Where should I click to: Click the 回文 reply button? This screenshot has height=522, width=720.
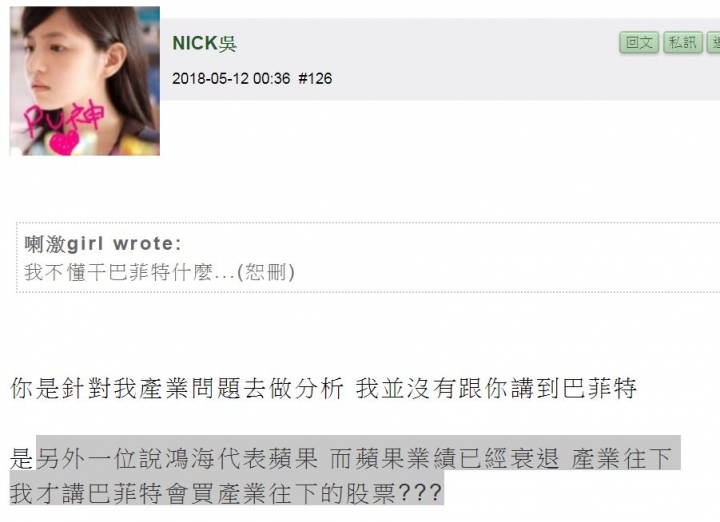(x=639, y=43)
